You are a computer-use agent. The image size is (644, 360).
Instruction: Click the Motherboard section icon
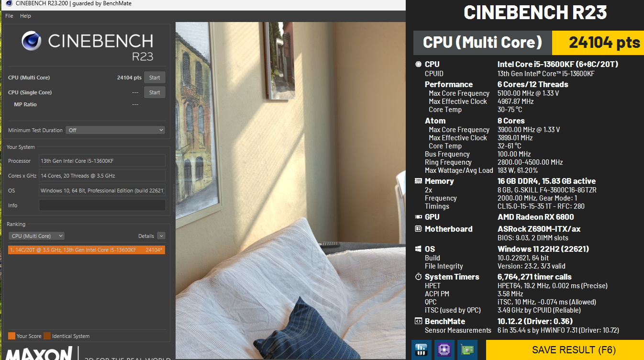pyautogui.click(x=419, y=229)
